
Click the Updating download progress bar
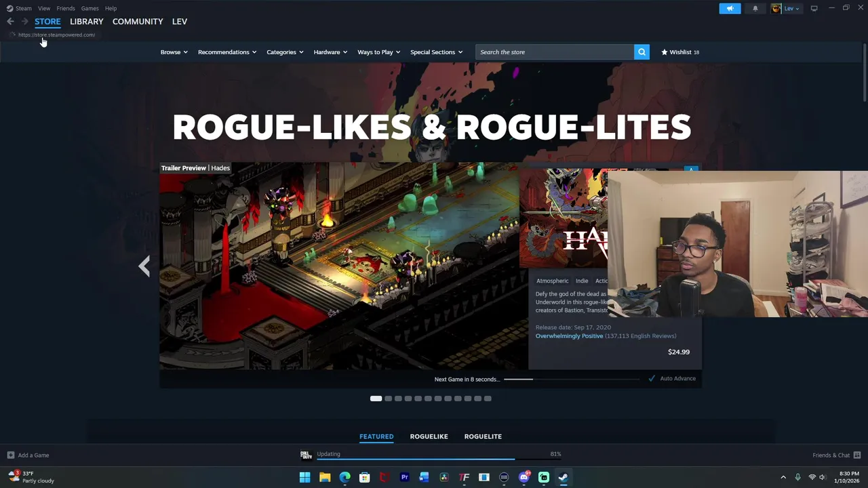(439, 460)
